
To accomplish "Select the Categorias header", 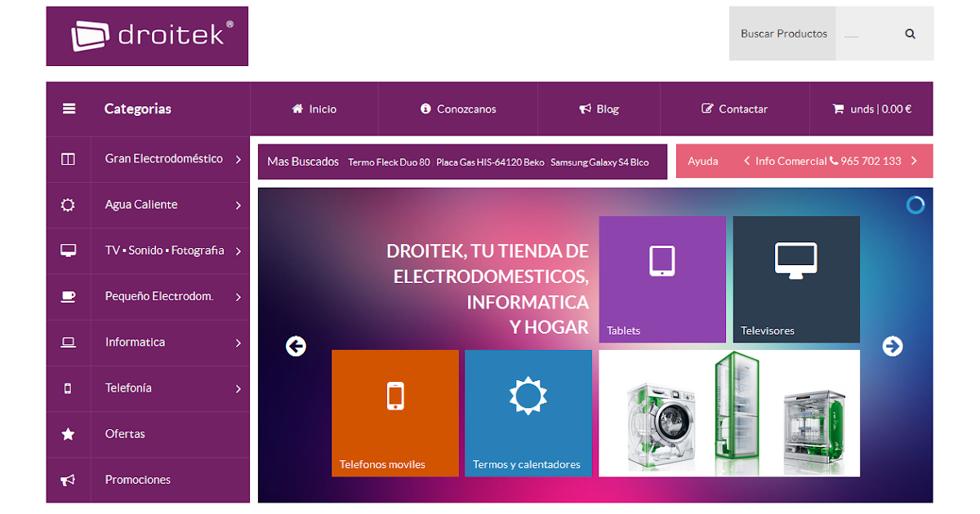I will (x=138, y=109).
